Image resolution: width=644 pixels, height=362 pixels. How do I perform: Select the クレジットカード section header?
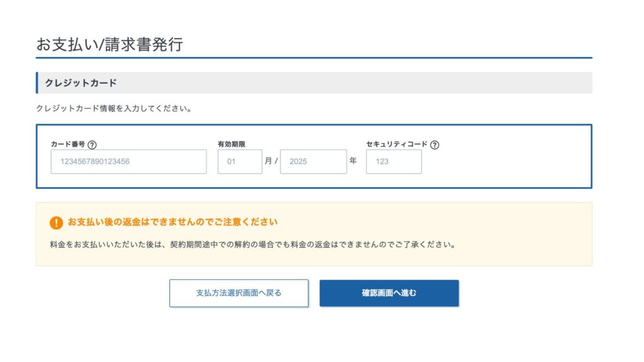pyautogui.click(x=81, y=83)
